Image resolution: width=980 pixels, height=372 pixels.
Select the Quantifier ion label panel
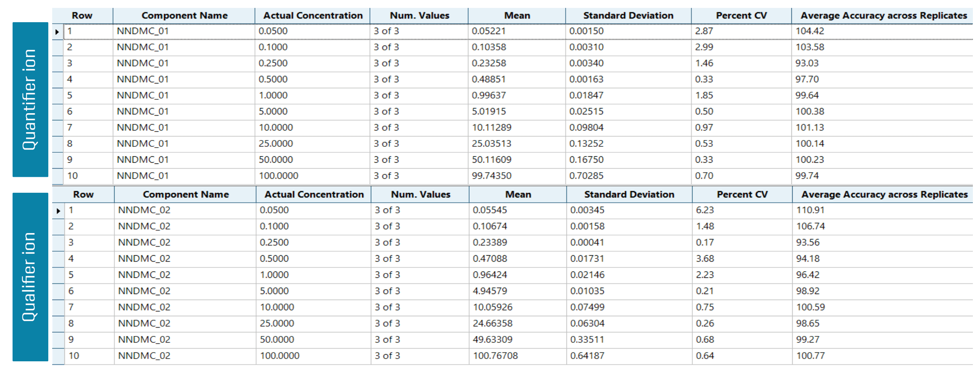click(x=30, y=100)
